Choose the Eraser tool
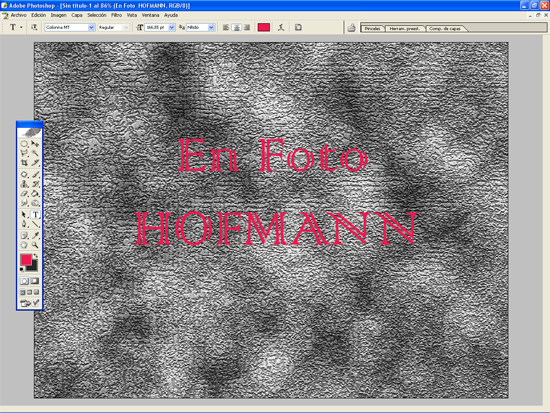The width and height of the screenshot is (550, 413). 24,193
